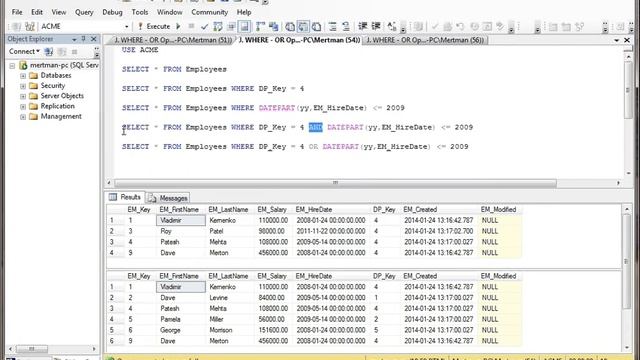The image size is (640, 360).
Task: Collapse the mertman-pc server node
Action: point(12,65)
